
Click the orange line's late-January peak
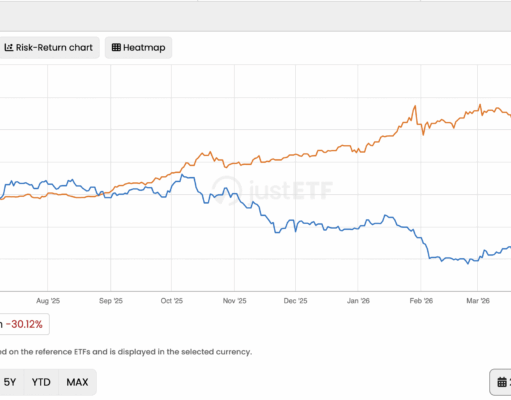pos(415,106)
